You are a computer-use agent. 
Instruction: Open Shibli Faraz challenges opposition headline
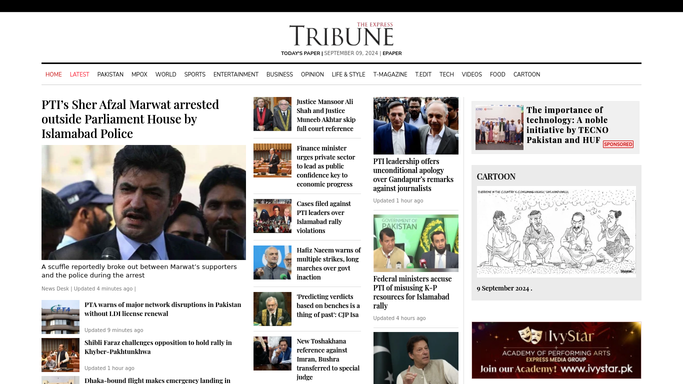click(x=158, y=347)
